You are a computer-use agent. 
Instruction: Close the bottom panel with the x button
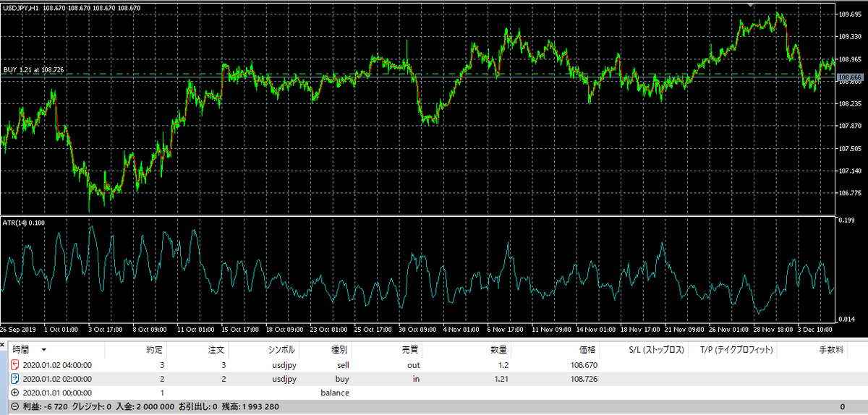click(x=4, y=346)
